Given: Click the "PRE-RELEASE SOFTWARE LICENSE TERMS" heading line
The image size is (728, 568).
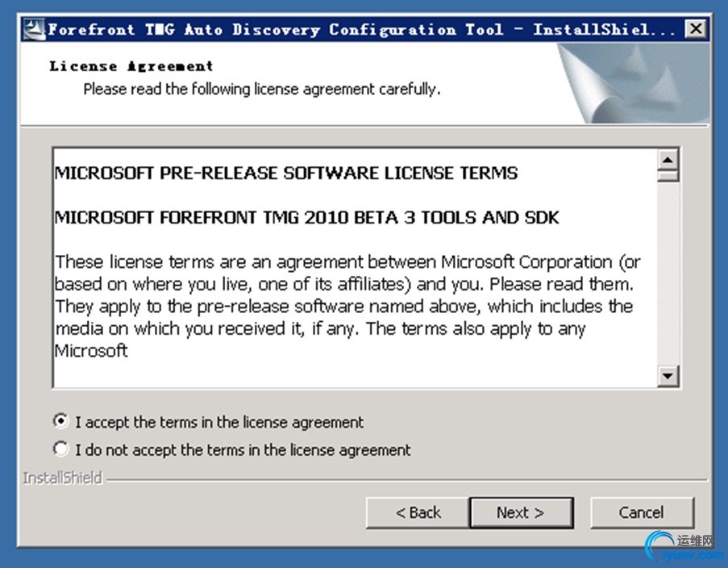Looking at the screenshot, I should tap(286, 173).
